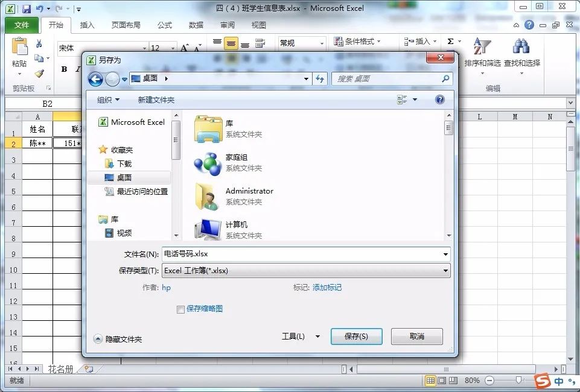The width and height of the screenshot is (580, 392).
Task: Open the 条件格式 dropdown
Action: (357, 42)
